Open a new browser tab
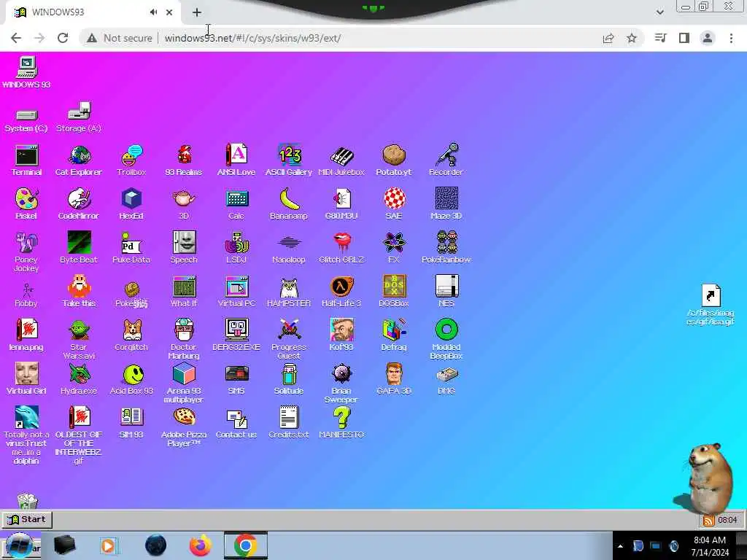This screenshot has height=560, width=747. 197,12
